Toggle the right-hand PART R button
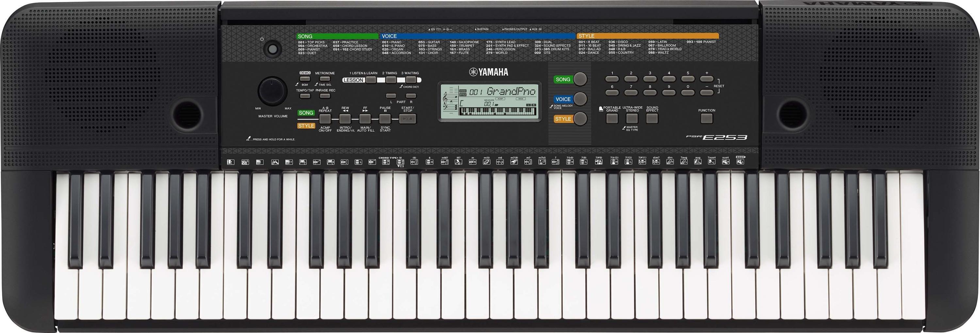Image resolution: width=980 pixels, height=333 pixels. click(411, 96)
